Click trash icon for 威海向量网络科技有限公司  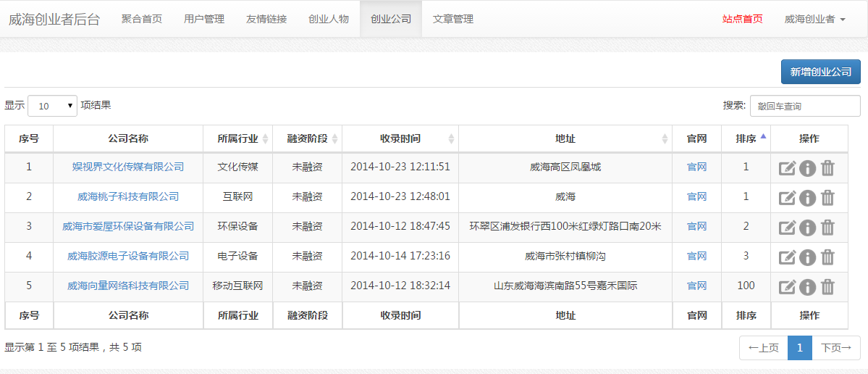pos(827,287)
